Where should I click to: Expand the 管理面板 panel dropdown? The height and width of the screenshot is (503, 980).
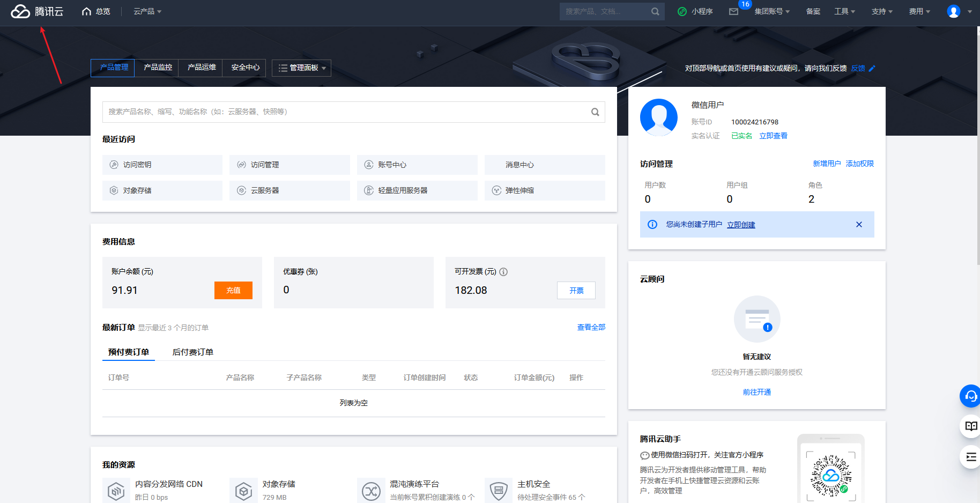[x=301, y=68]
